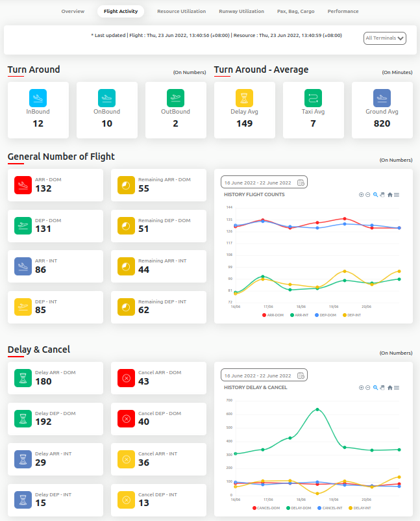
Task: Click the calendar icon in Delay & Cancel date range
Action: pos(301,375)
